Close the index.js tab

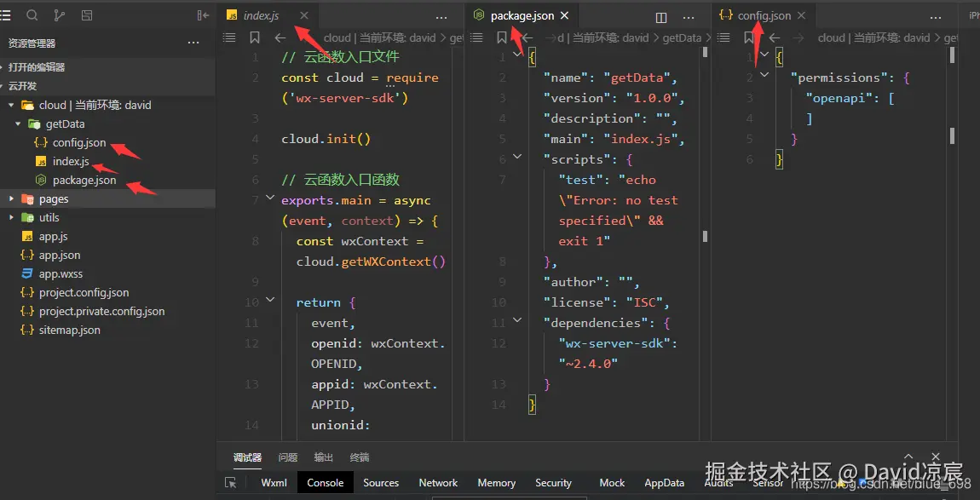[303, 15]
